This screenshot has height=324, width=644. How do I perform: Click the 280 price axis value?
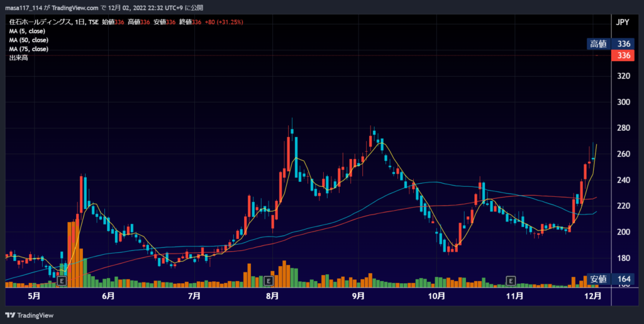pyautogui.click(x=623, y=128)
